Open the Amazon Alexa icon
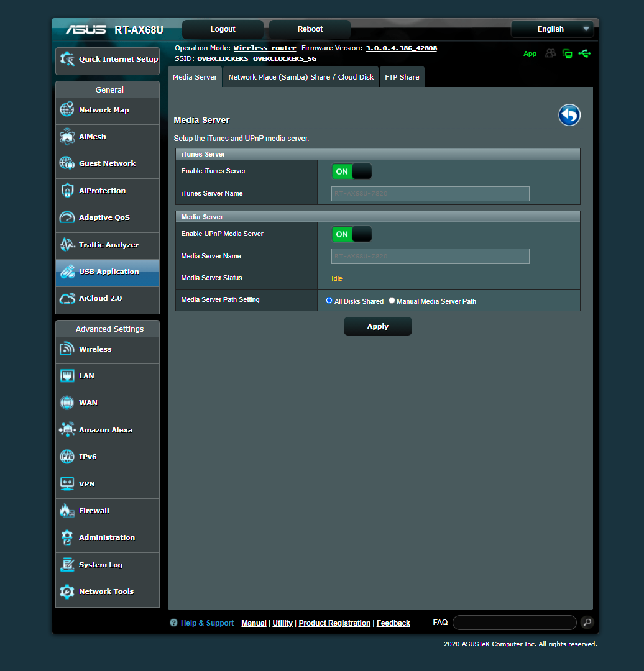Screen dimensions: 644x671 (67, 430)
